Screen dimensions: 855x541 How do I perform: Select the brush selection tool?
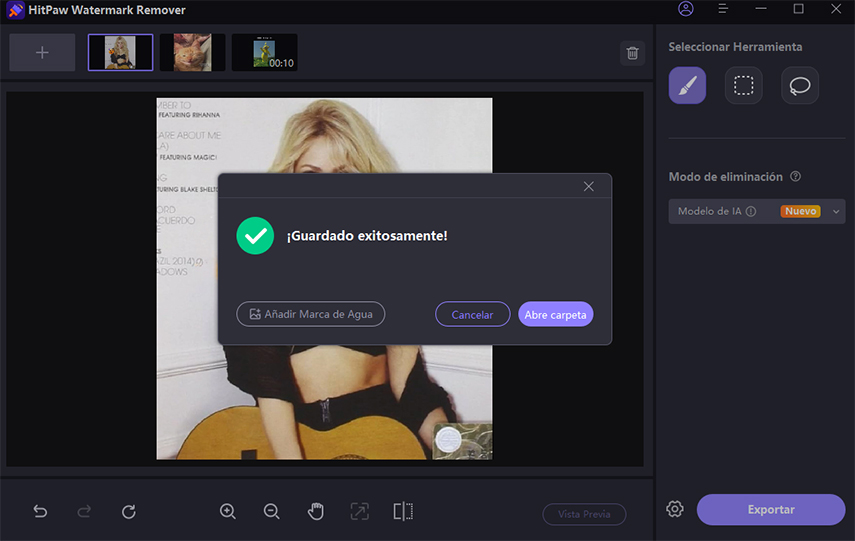click(687, 85)
